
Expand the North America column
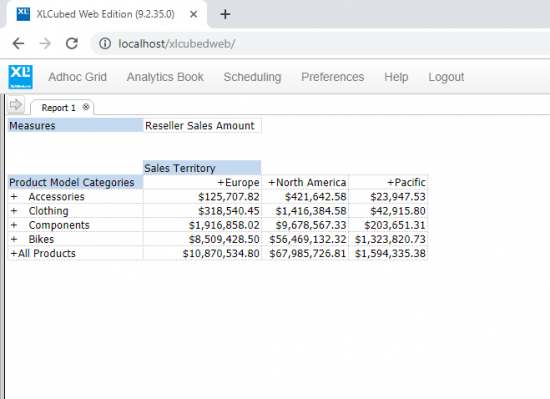pyautogui.click(x=272, y=183)
